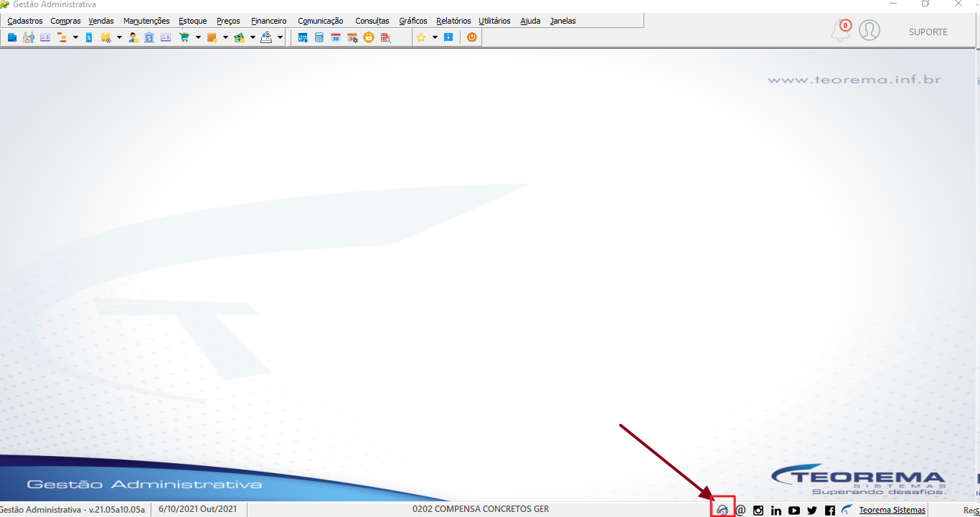The image size is (980, 517).
Task: Click the blue Teorema bird logo icon
Action: pyautogui.click(x=847, y=510)
